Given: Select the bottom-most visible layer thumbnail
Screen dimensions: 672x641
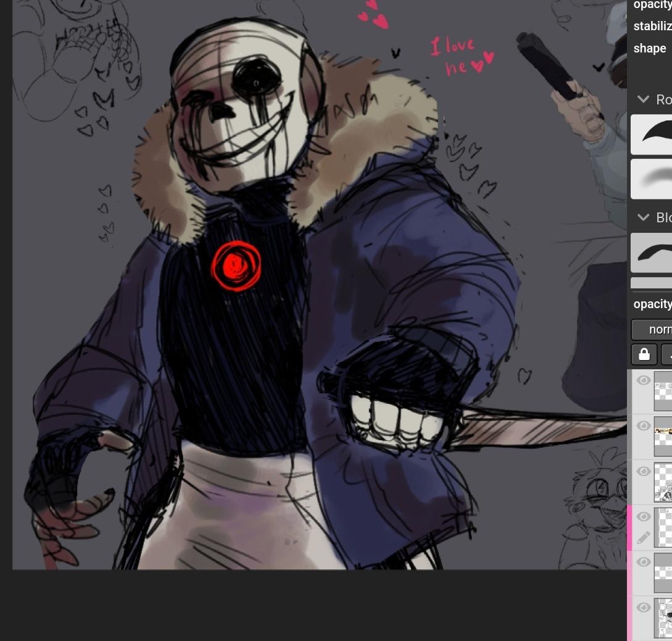Looking at the screenshot, I should [663, 619].
